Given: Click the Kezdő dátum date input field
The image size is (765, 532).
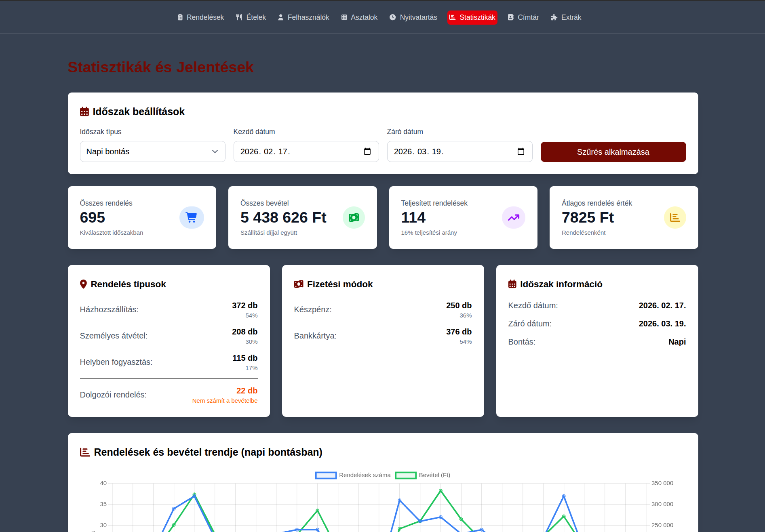Looking at the screenshot, I should pos(299,151).
